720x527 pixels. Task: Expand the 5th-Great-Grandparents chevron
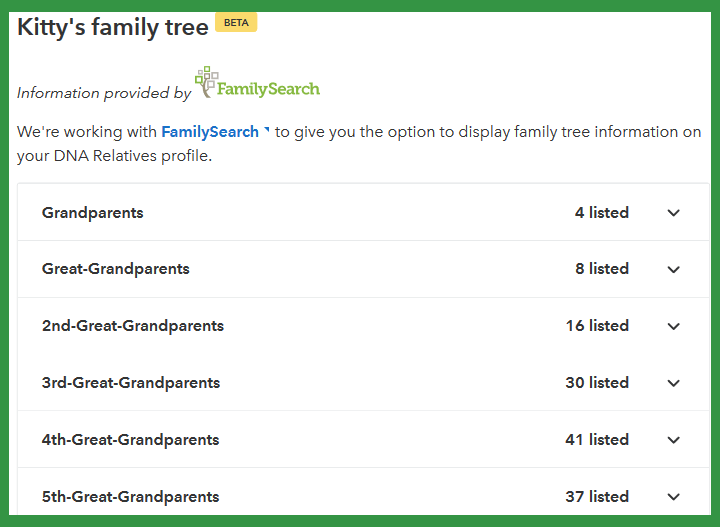673,497
